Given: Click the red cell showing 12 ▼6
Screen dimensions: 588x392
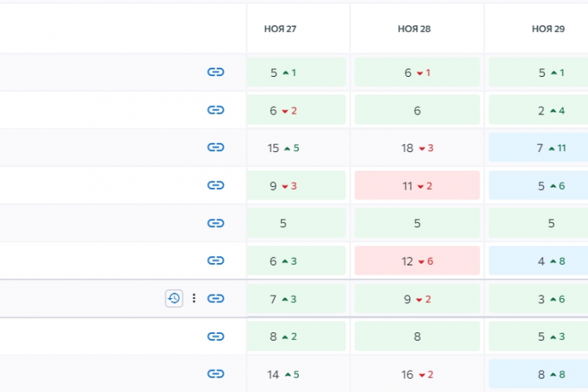Looking at the screenshot, I should coord(416,261).
